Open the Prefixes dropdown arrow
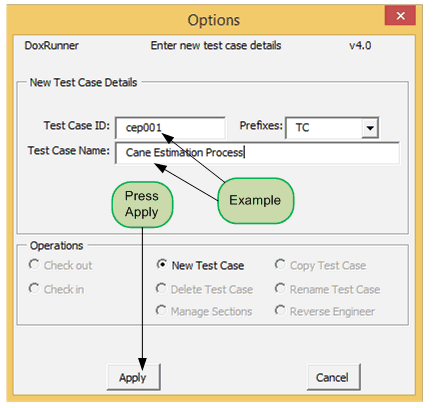The image size is (433, 408). (x=370, y=128)
